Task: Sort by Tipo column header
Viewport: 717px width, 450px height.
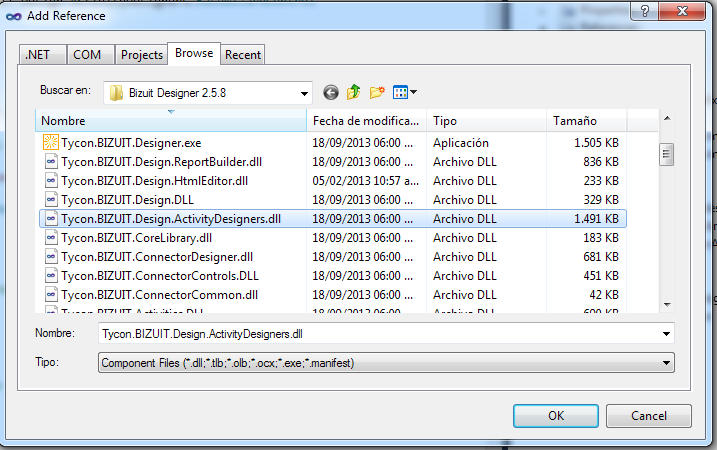Action: 486,121
